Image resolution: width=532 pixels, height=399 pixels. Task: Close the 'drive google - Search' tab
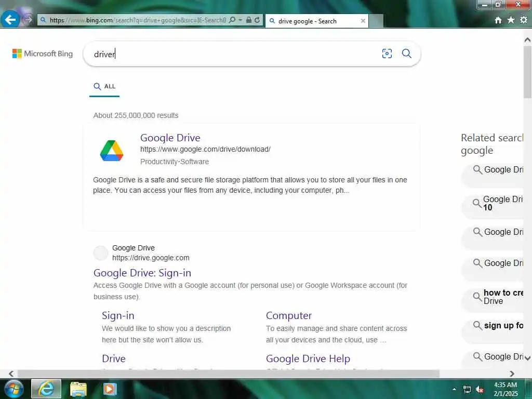click(x=363, y=21)
